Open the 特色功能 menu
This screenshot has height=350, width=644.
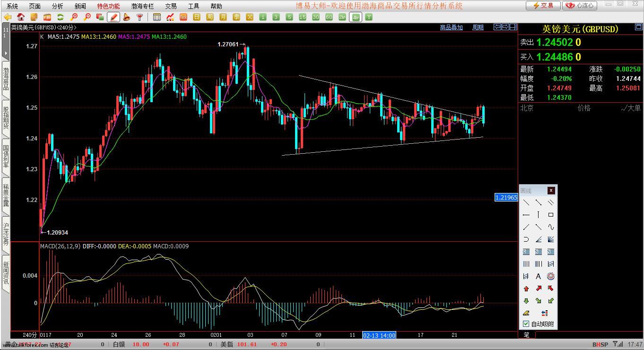click(x=108, y=6)
